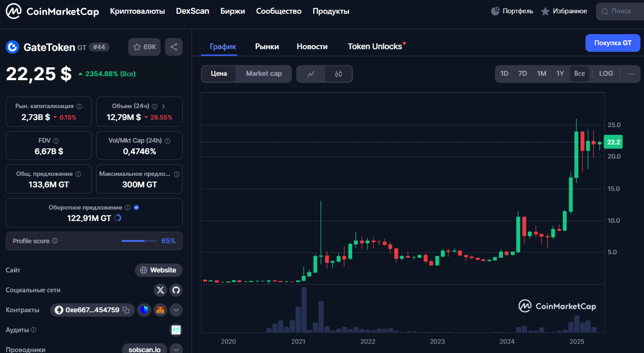Click the 22.2 current price label
This screenshot has width=644, height=353.
pos(613,142)
